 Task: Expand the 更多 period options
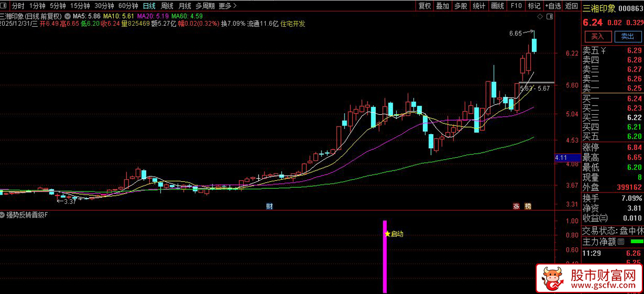228,6
